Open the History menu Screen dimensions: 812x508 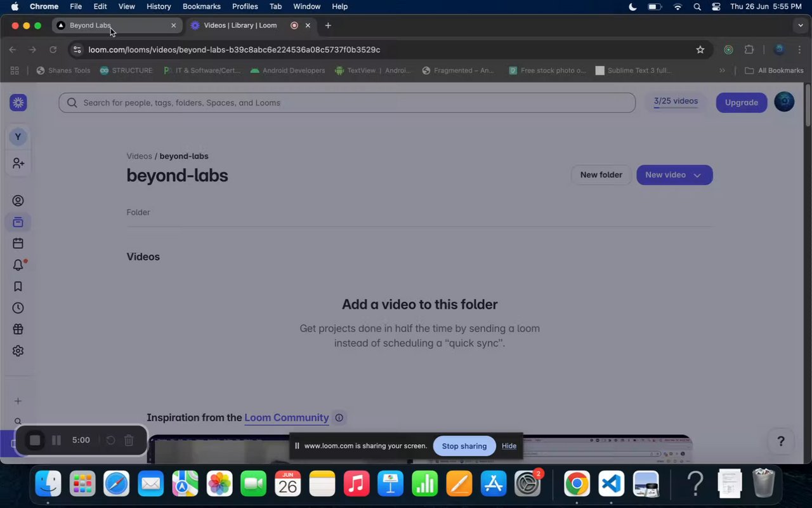coord(159,6)
